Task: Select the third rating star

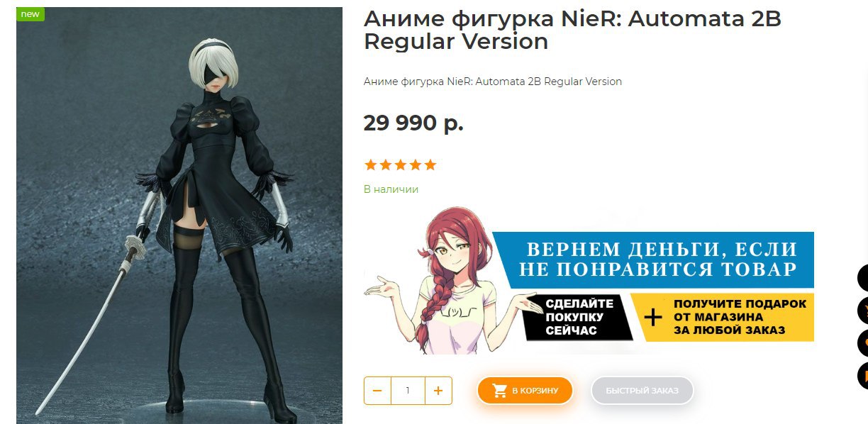Action: tap(400, 165)
